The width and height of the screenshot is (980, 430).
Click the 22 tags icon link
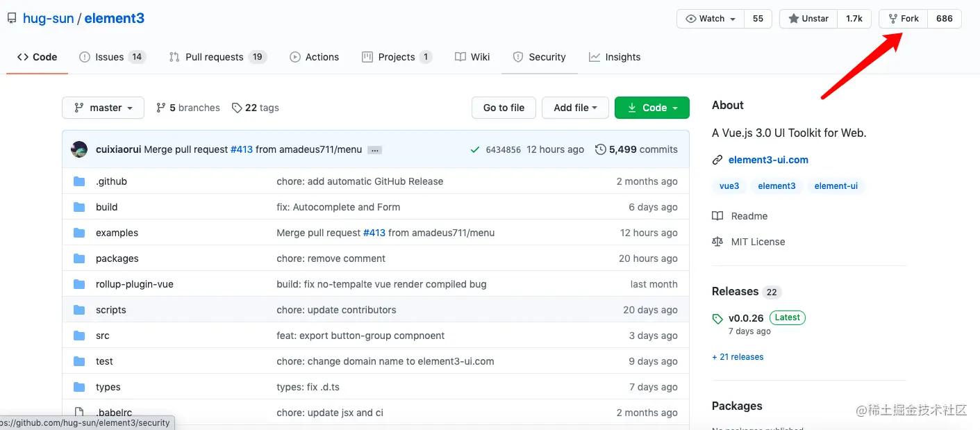pos(237,108)
